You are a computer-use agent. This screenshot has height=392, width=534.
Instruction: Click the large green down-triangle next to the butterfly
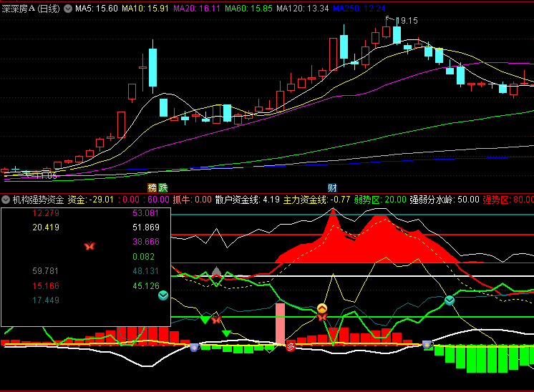tap(205, 320)
